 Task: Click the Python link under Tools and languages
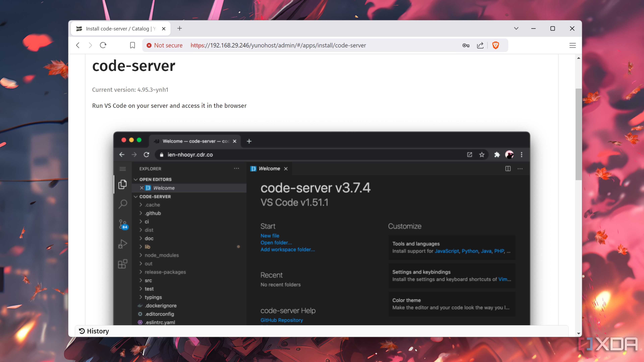coord(470,251)
